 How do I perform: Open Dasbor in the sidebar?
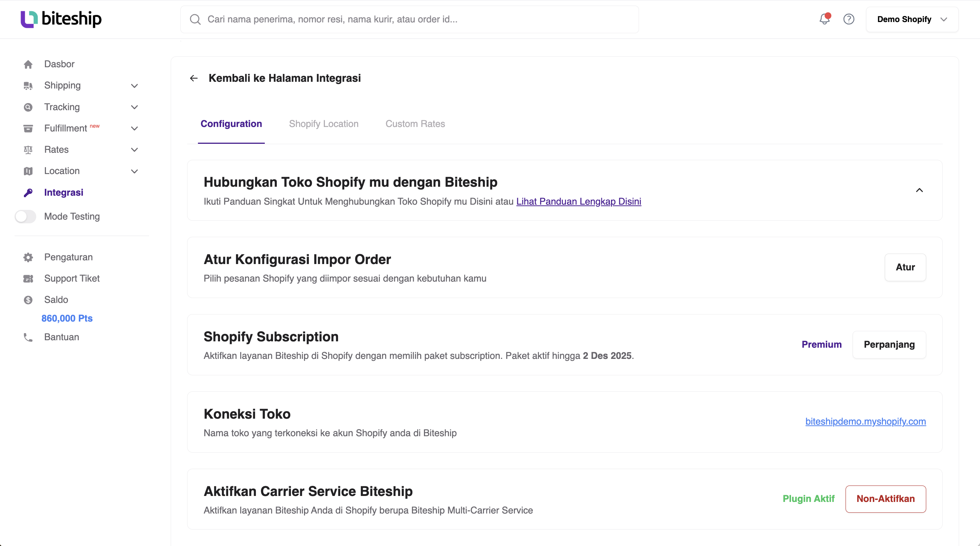(x=59, y=64)
